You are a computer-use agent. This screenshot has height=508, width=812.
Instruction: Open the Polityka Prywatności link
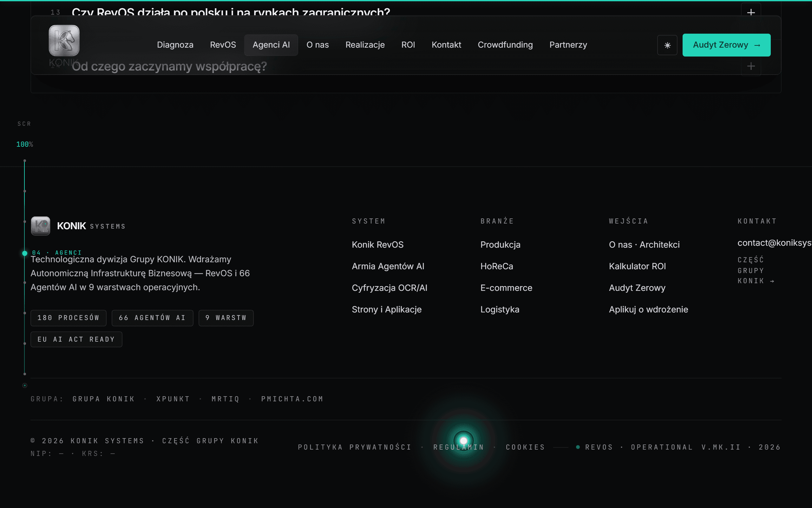354,447
